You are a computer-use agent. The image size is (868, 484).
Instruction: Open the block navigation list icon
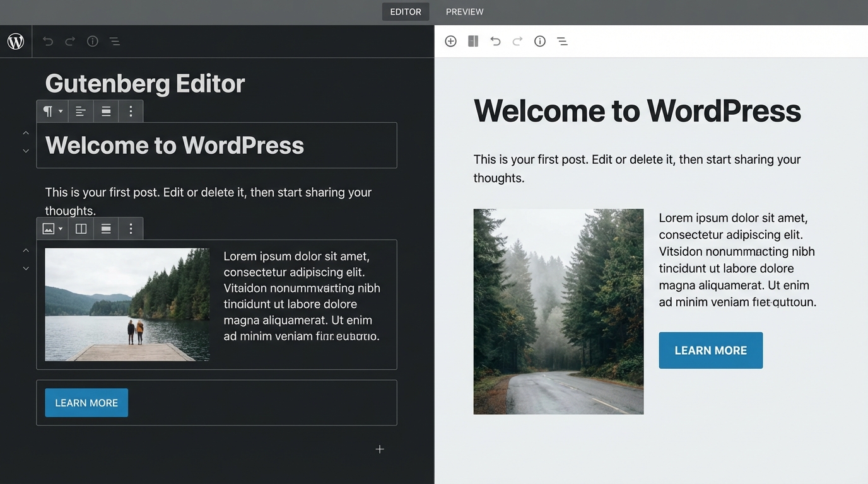[x=115, y=41]
